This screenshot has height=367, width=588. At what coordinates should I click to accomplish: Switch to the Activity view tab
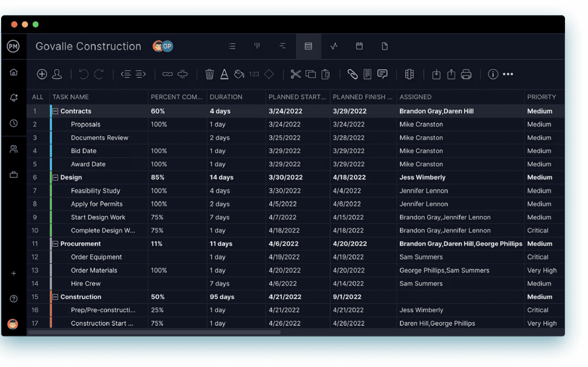pos(334,46)
